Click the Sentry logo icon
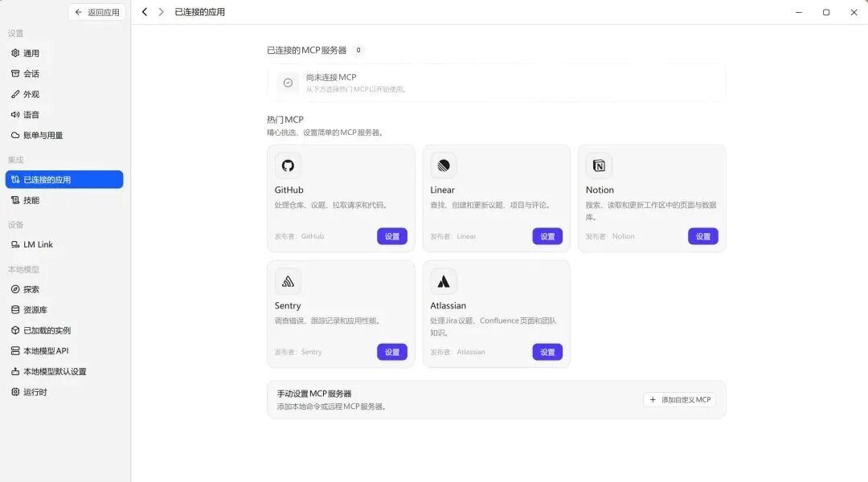868x482 pixels. point(288,282)
